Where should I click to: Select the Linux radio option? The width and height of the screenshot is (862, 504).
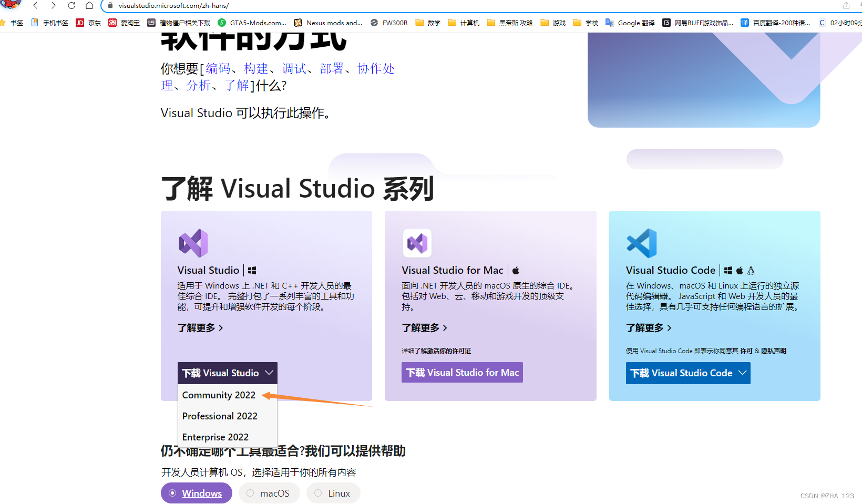333,493
